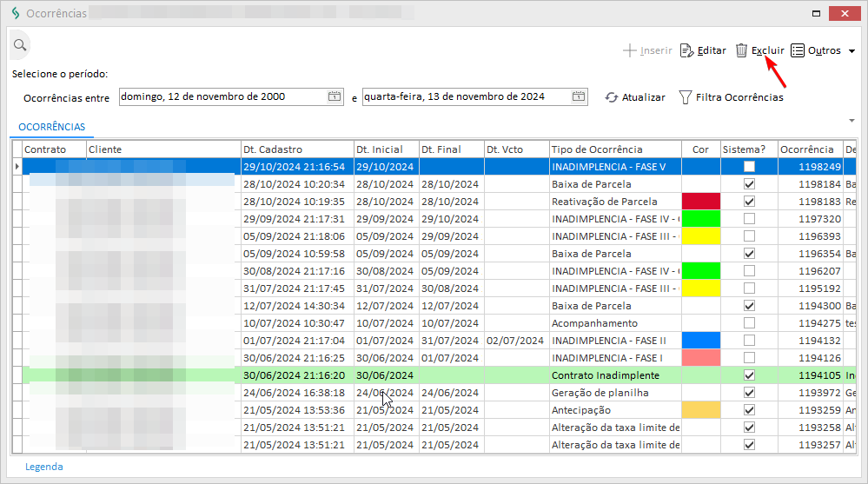
Task: Open calendar picker for start date
Action: pyautogui.click(x=334, y=96)
